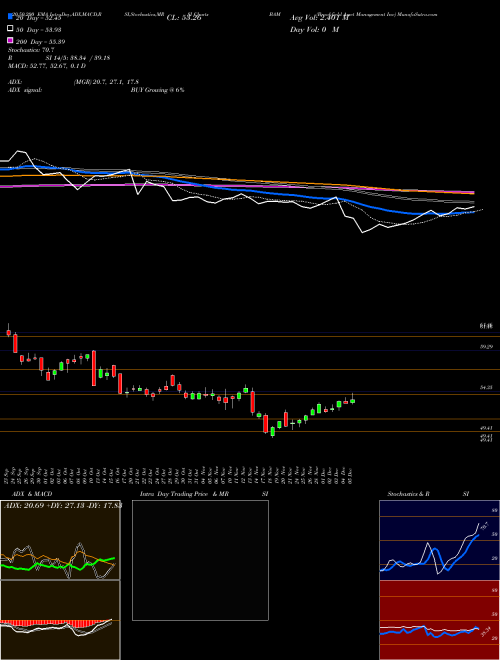The image size is (500, 660).
Task: Select the 50 Day average value text
Action: tap(39, 29)
